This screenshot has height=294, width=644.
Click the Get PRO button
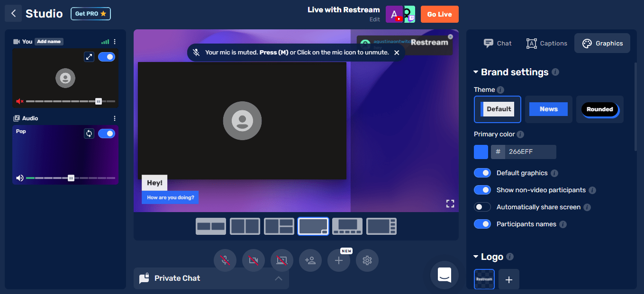coord(91,14)
